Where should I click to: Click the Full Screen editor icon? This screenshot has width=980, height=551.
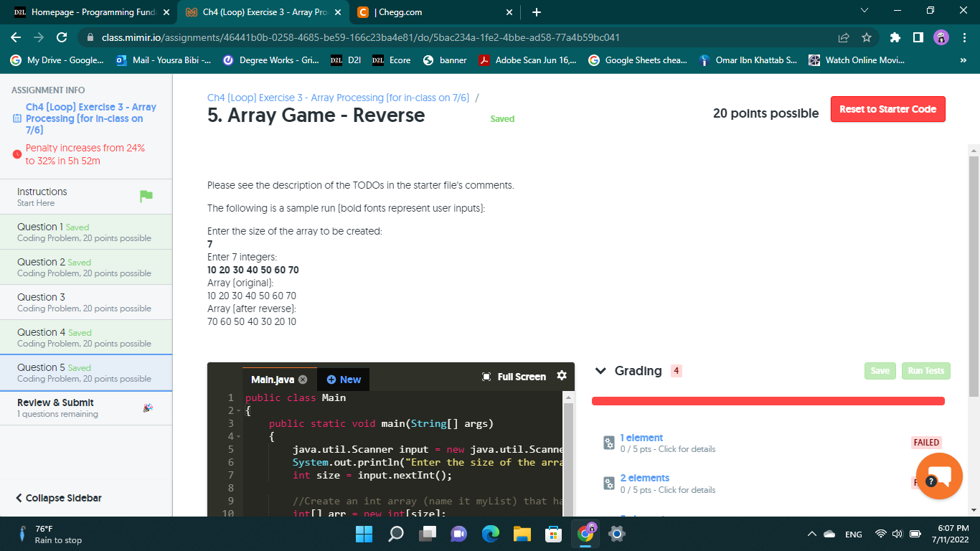(486, 377)
